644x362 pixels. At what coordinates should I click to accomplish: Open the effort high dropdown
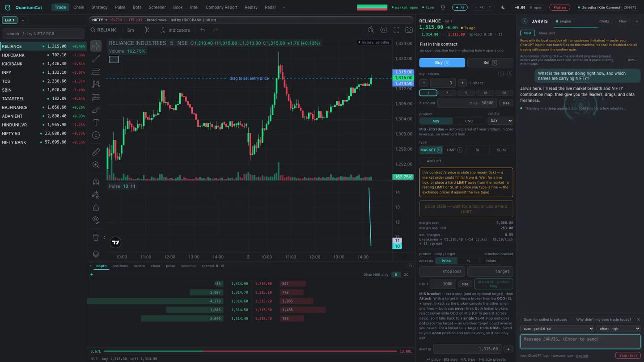(x=619, y=328)
